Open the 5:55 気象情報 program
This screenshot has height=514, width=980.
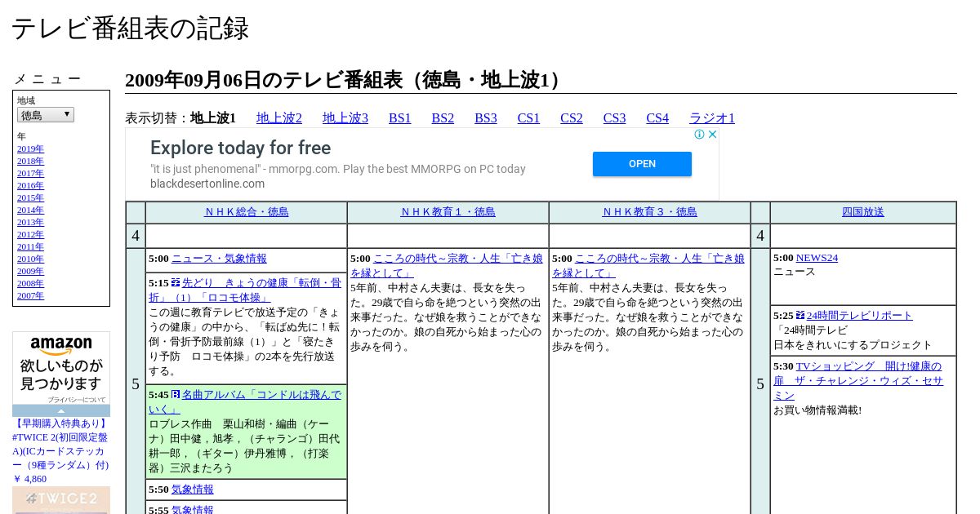tap(193, 509)
